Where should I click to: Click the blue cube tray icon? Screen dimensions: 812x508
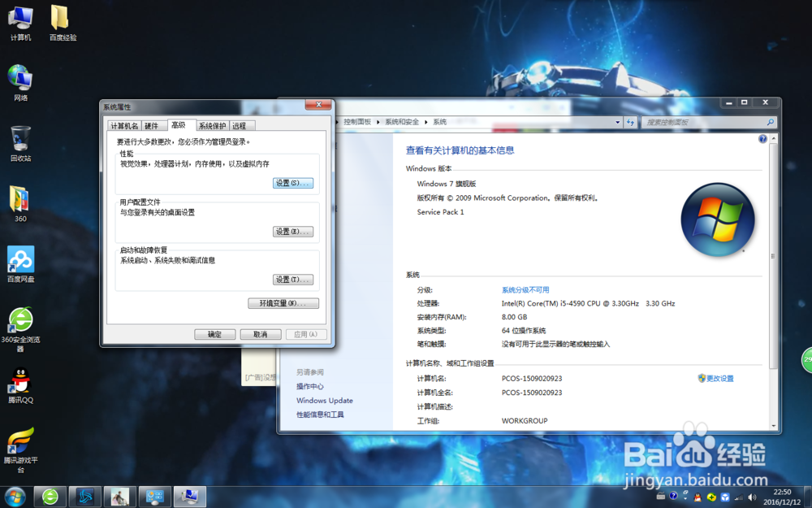coord(725,497)
